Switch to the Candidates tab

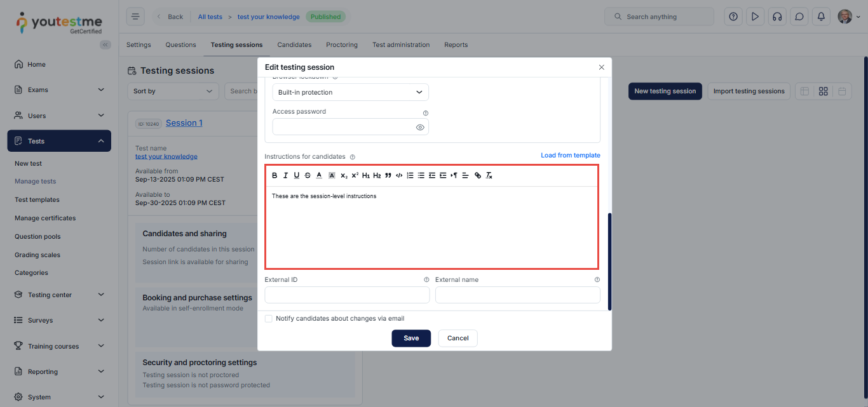[x=294, y=45]
